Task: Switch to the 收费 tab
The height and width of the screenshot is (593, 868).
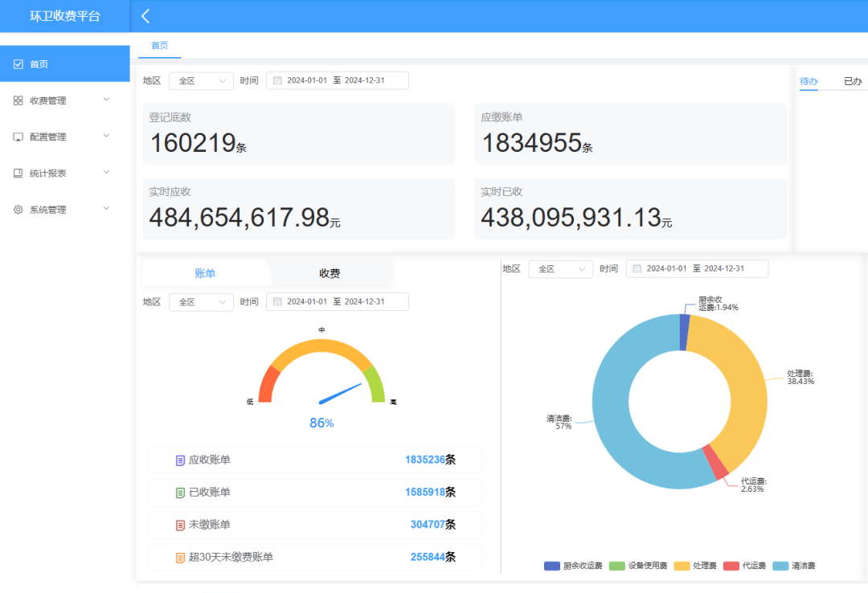Action: click(x=330, y=273)
